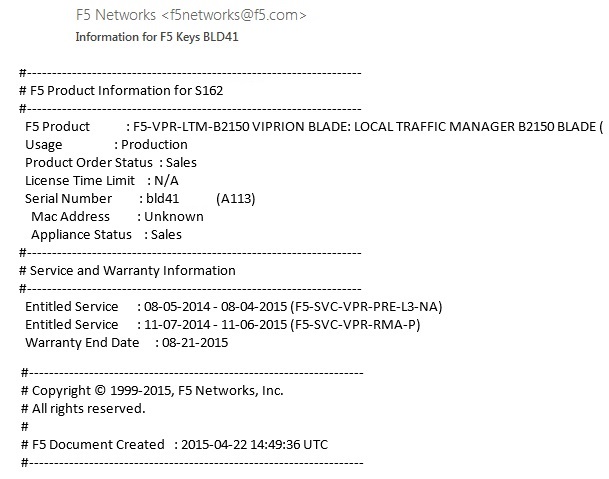Viewport: 609px width, 479px height.
Task: Click the Product Order Status line
Action: click(110, 163)
